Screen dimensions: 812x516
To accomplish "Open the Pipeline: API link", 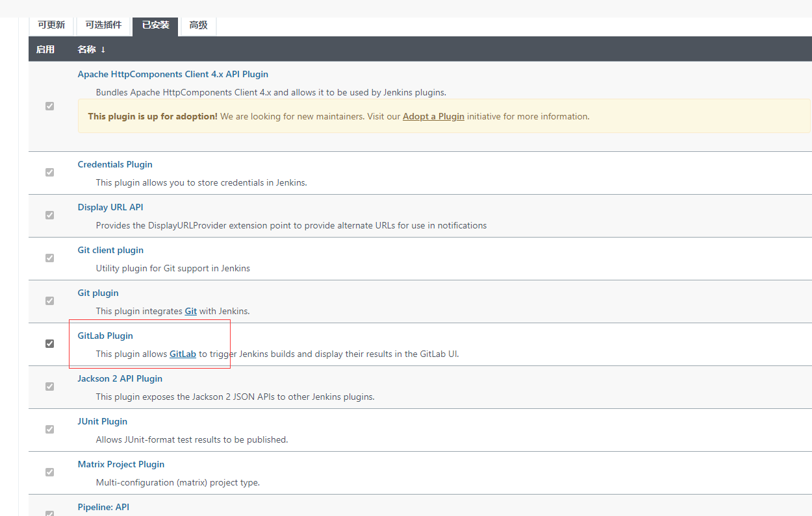I will click(x=103, y=507).
